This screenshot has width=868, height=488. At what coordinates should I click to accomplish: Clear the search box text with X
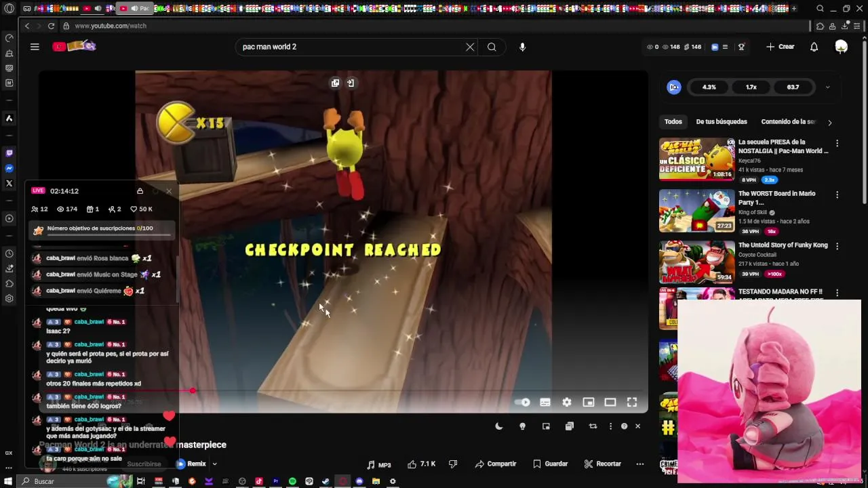pyautogui.click(x=470, y=47)
